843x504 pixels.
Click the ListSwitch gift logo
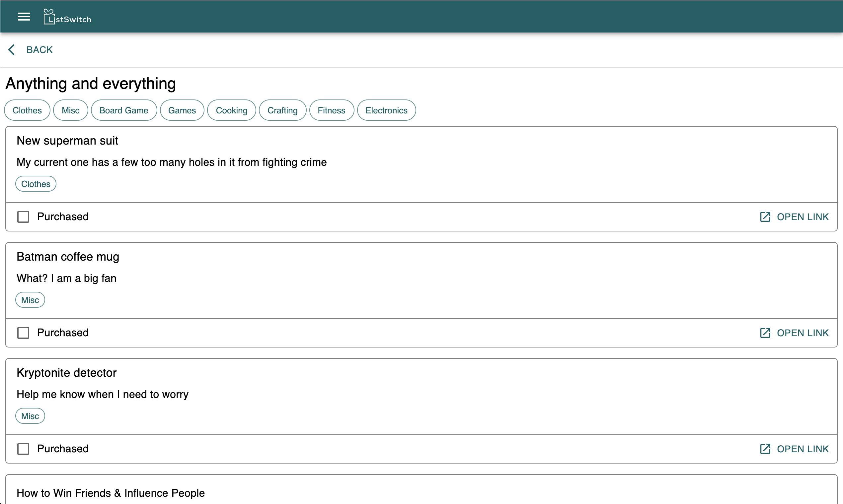[49, 17]
